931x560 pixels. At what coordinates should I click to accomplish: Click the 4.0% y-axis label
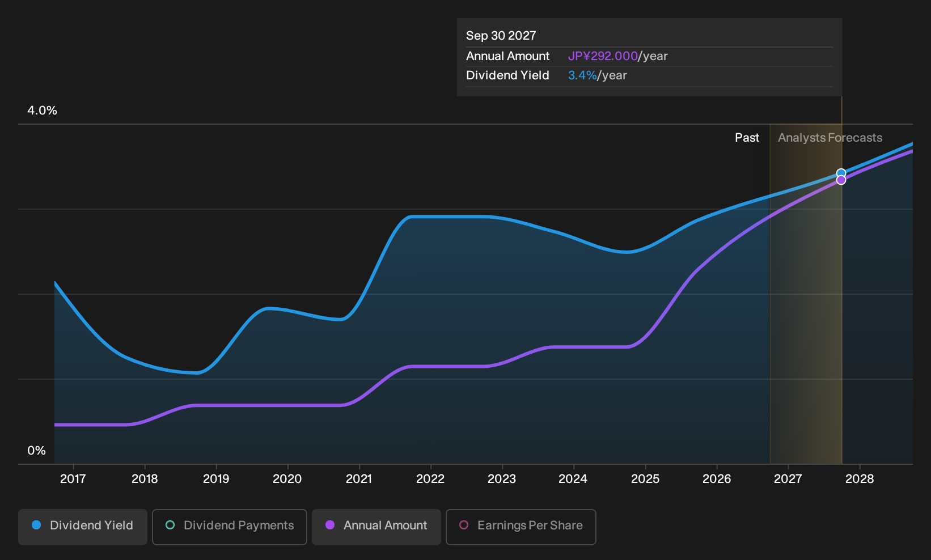[42, 111]
